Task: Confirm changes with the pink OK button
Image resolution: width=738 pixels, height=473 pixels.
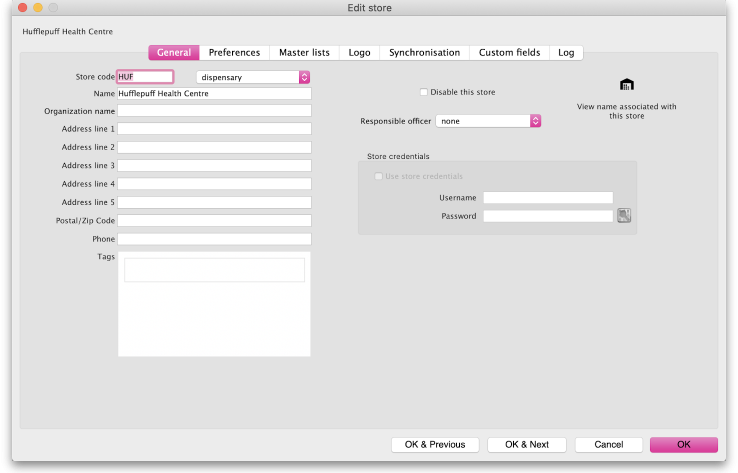Action: coord(683,444)
